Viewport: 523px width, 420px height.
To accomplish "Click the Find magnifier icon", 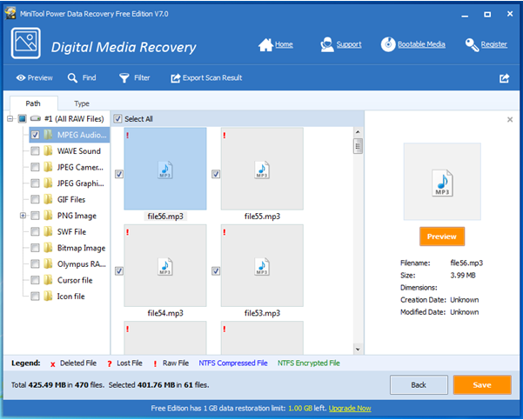I will (x=72, y=78).
